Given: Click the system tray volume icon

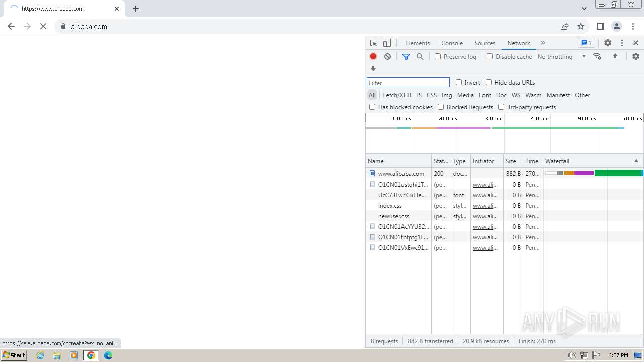Looking at the screenshot, I should click(572, 355).
